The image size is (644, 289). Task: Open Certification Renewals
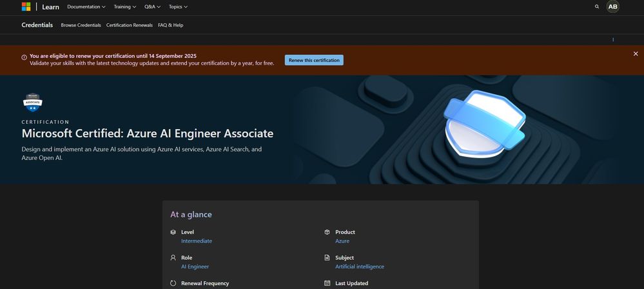pyautogui.click(x=130, y=25)
